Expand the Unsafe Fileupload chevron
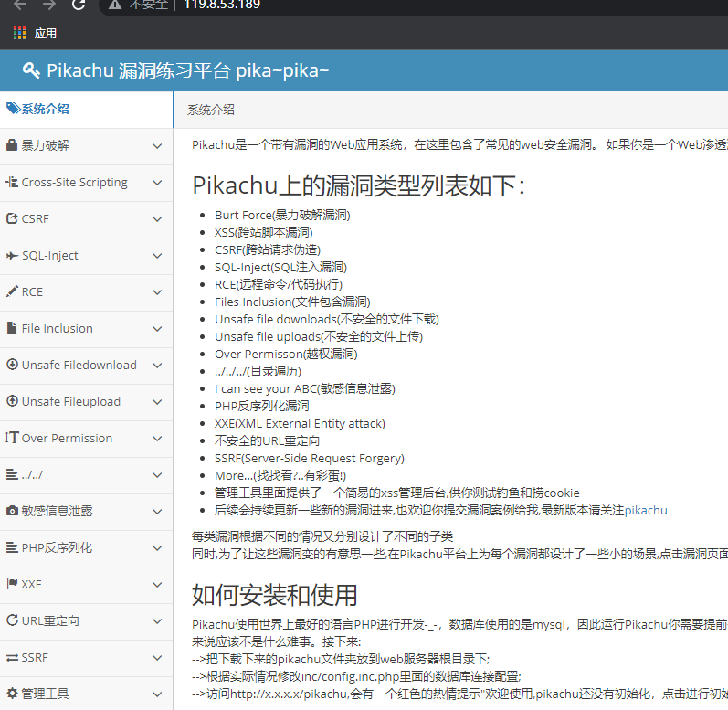The image size is (728, 710). (x=157, y=402)
